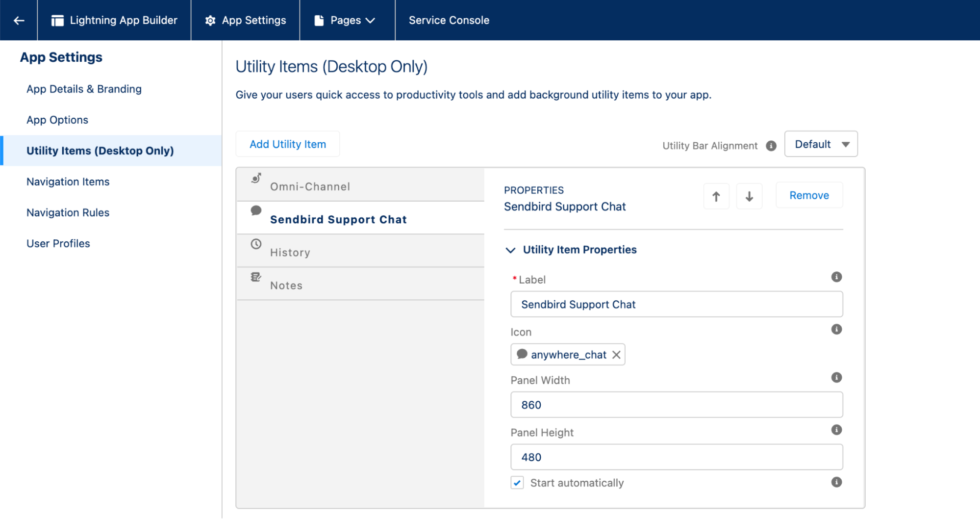
Task: Select Navigation Items in the sidebar
Action: (x=68, y=182)
